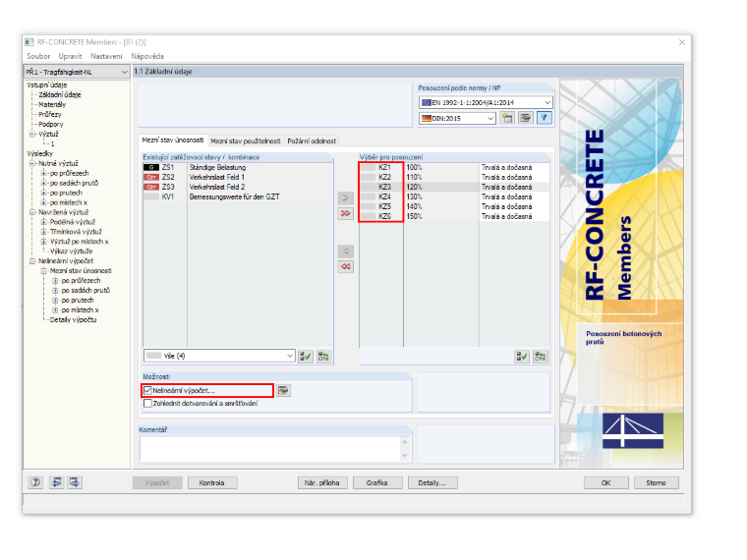Click the red swatch of ZS3
The height and width of the screenshot is (560, 747).
click(151, 187)
